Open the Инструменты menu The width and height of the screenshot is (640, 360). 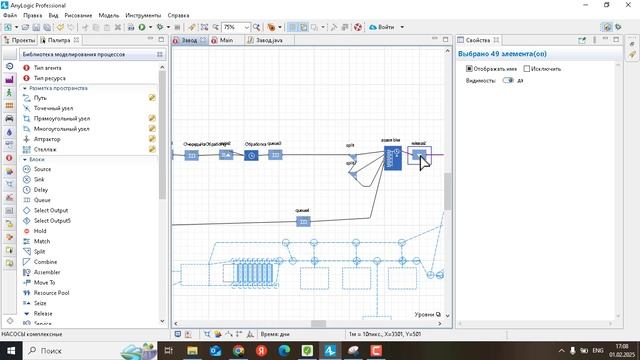tap(143, 15)
